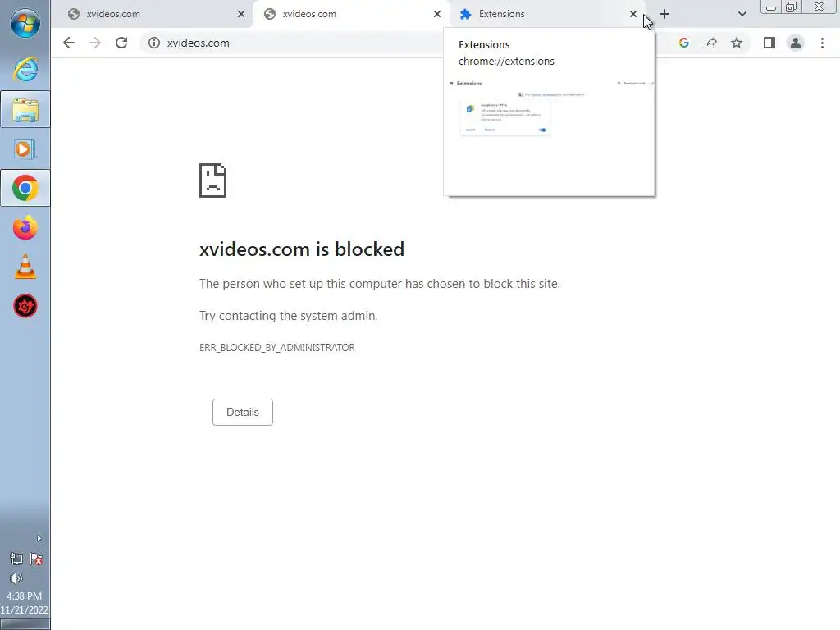Viewport: 840px width, 630px height.
Task: Open Action Center flag icon
Action: tap(36, 559)
